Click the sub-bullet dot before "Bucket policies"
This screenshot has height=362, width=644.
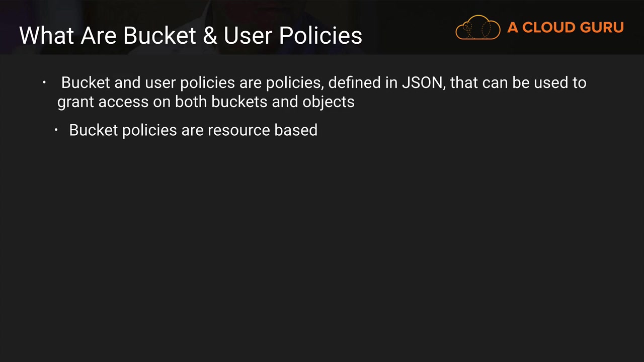pyautogui.click(x=56, y=130)
